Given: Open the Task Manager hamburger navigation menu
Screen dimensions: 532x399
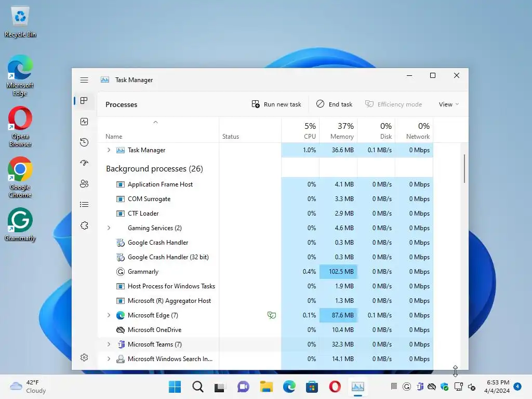Looking at the screenshot, I should coord(84,80).
